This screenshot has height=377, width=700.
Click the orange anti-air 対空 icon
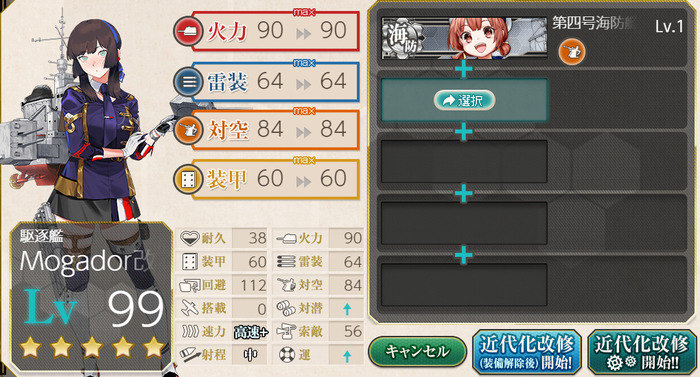tap(188, 130)
